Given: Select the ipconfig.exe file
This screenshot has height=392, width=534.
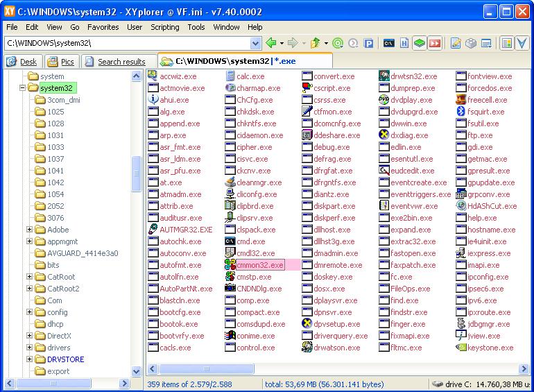Looking at the screenshot, I should pos(488,277).
